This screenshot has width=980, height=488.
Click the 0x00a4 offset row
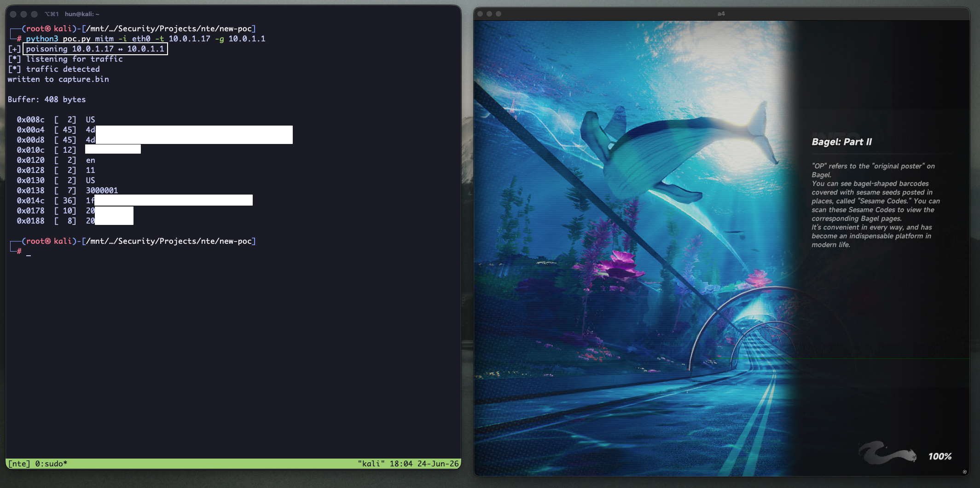point(155,130)
